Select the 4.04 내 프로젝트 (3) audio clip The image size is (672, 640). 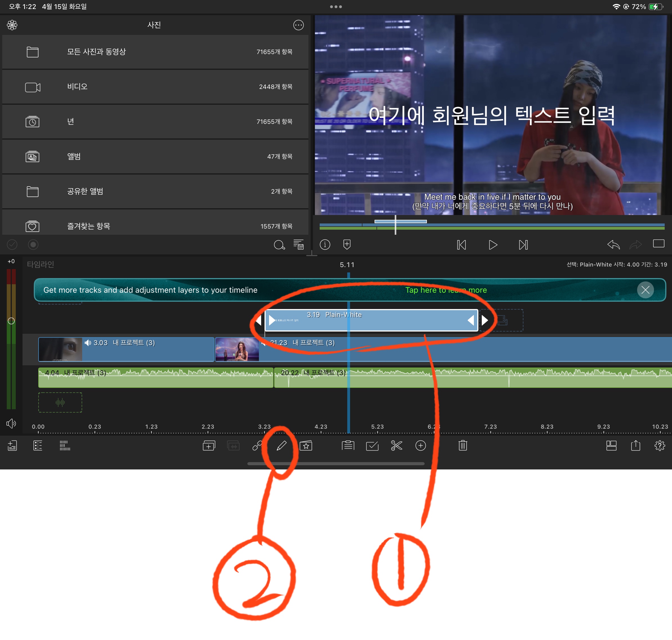156,377
